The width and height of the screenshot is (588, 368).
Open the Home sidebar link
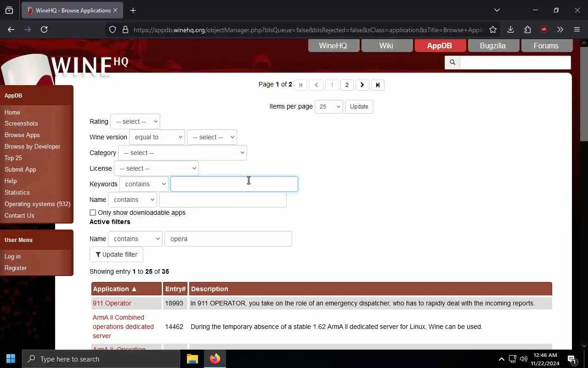(x=12, y=112)
